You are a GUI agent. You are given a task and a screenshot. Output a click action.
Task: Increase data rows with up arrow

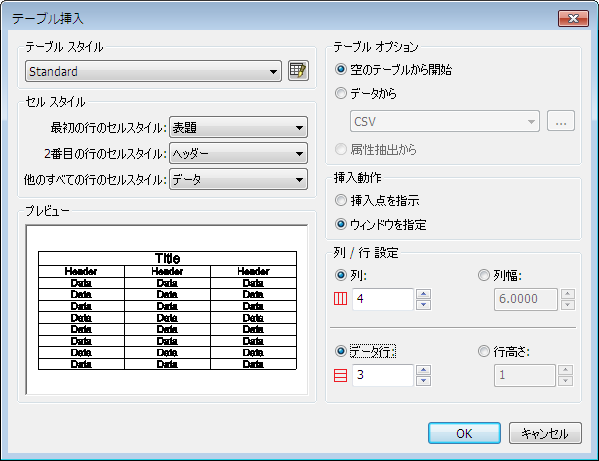pyautogui.click(x=423, y=370)
